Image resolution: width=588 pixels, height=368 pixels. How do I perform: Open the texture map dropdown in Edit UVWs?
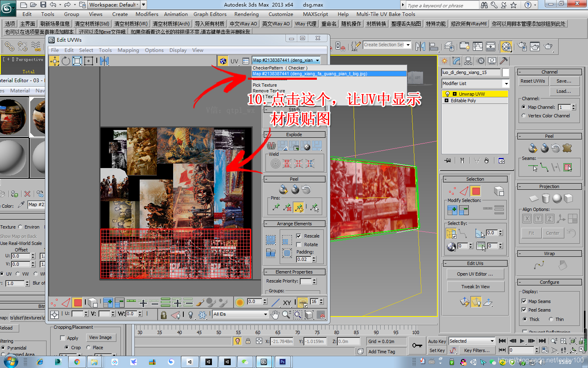(x=286, y=61)
